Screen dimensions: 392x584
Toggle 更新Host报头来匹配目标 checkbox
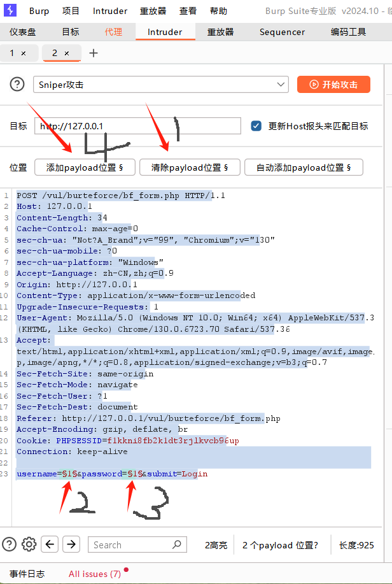click(x=256, y=126)
